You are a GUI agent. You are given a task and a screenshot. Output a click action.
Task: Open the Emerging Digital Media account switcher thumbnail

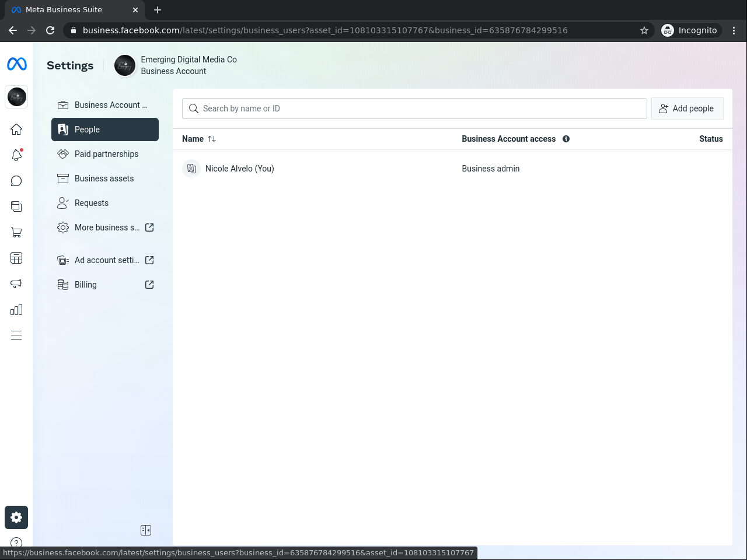(x=16, y=97)
